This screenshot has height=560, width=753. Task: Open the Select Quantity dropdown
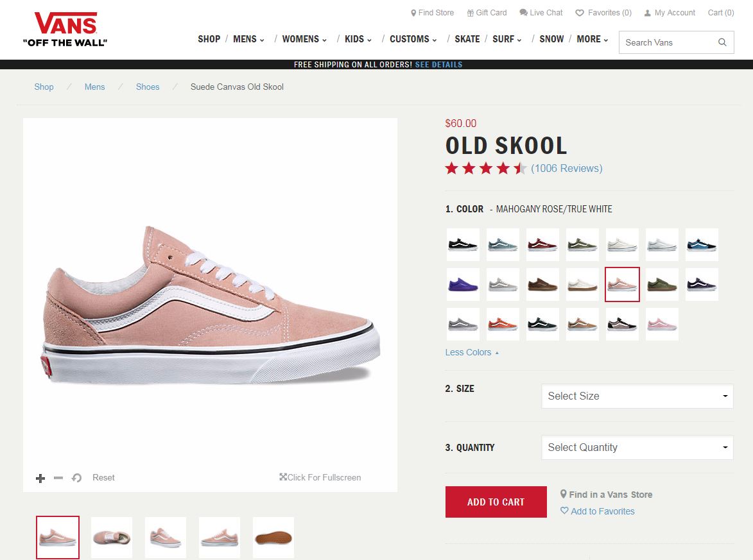637,447
